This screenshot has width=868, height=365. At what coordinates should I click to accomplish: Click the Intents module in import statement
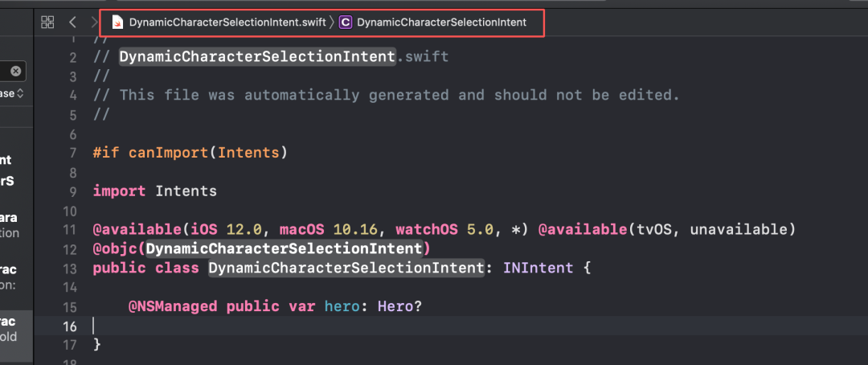tap(186, 191)
